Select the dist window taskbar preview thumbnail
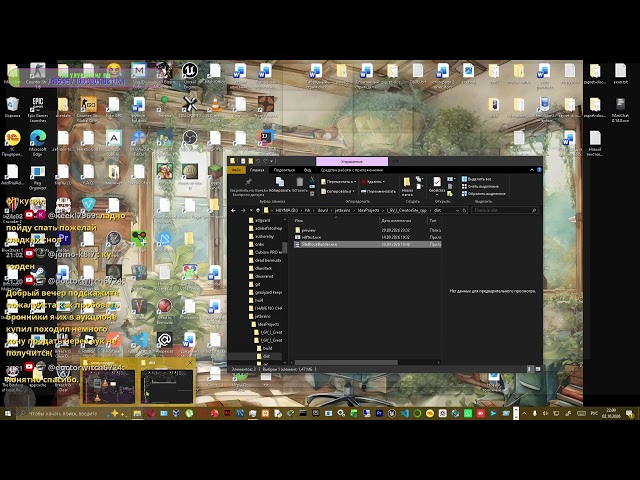640x480 pixels. (167, 383)
